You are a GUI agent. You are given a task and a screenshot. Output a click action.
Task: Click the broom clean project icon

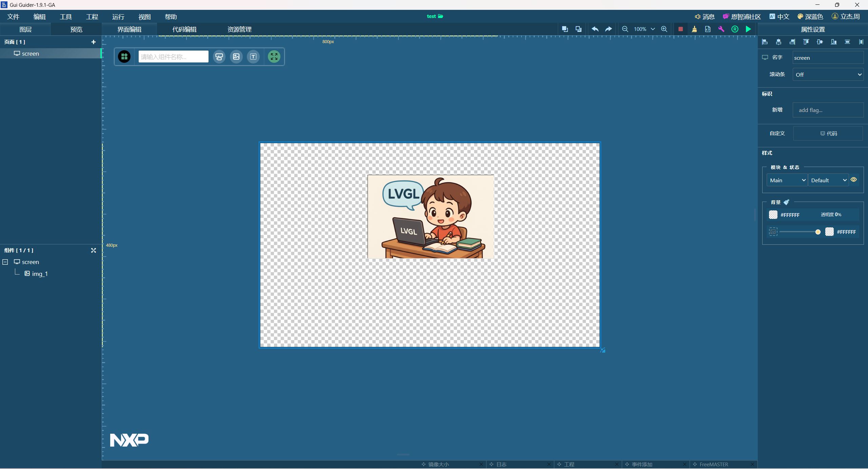coord(694,29)
